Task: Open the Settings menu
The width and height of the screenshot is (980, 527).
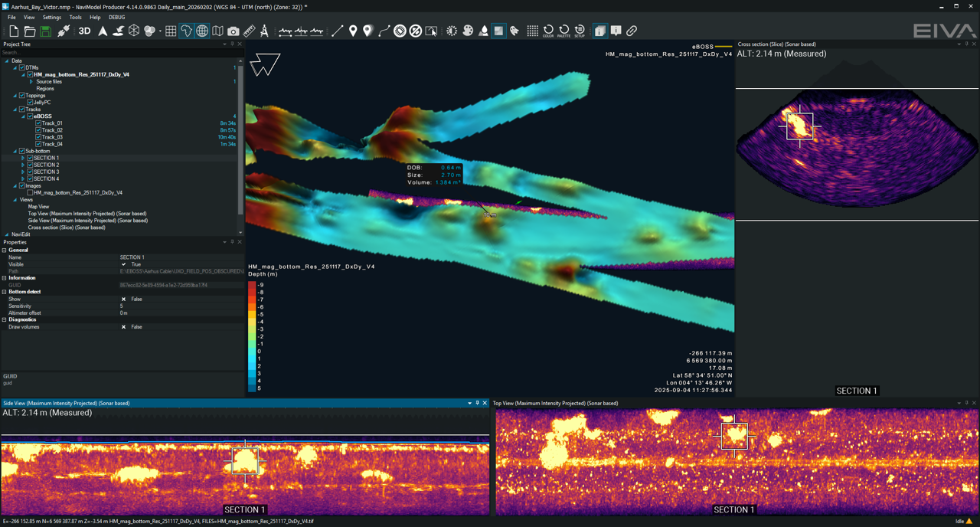Action: click(52, 17)
